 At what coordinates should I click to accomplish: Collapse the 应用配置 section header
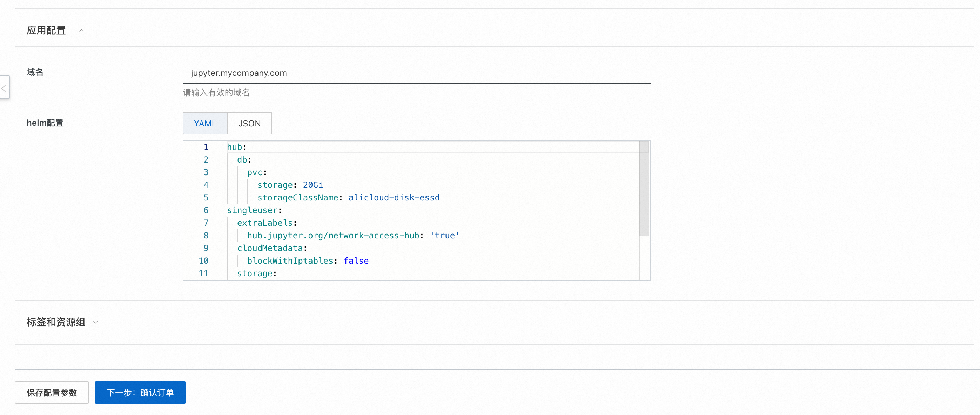click(81, 30)
